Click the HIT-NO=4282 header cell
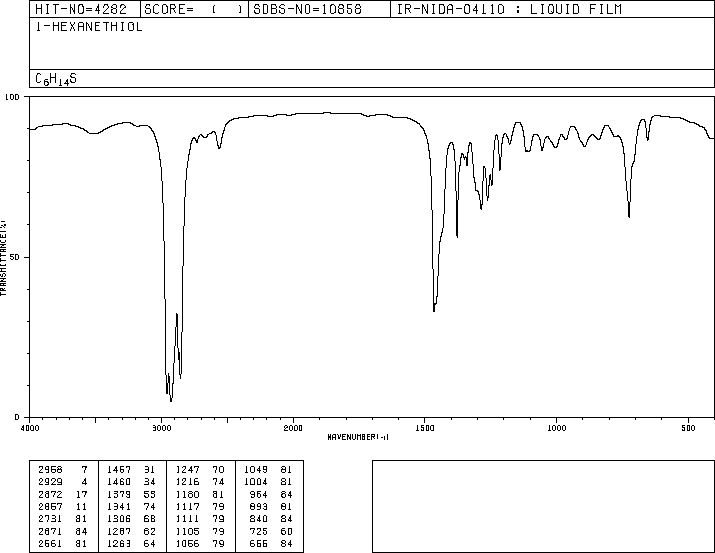Viewport: 715px width, 553px height. click(85, 9)
